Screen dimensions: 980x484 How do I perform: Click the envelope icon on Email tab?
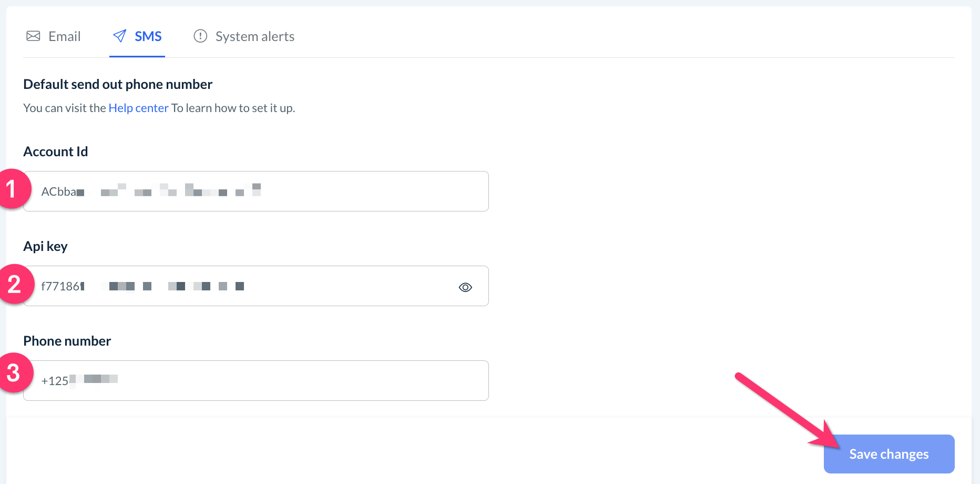tap(33, 36)
